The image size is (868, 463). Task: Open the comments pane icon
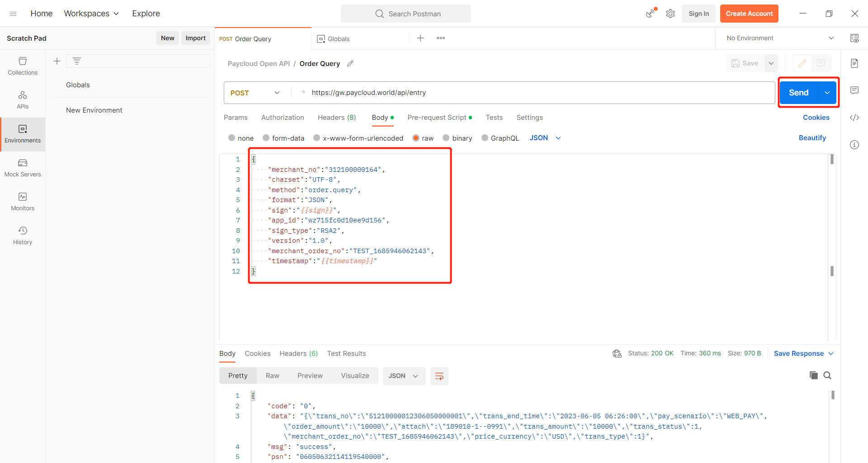click(x=854, y=90)
